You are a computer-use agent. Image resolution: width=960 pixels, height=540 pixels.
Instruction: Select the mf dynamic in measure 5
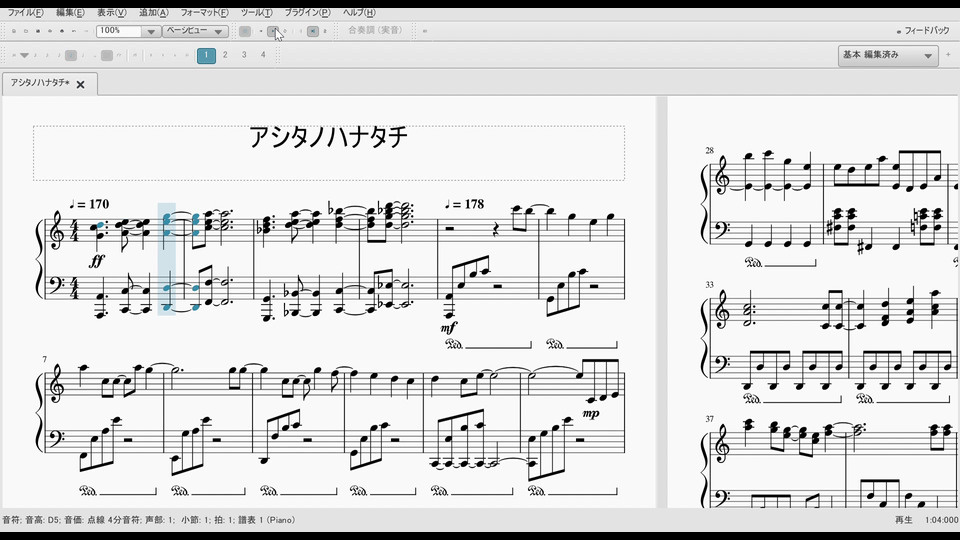click(449, 328)
